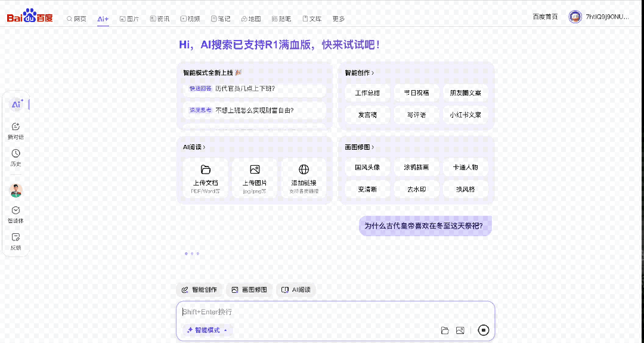Choose the 卡通人物 option
This screenshot has width=644, height=343.
point(465,167)
